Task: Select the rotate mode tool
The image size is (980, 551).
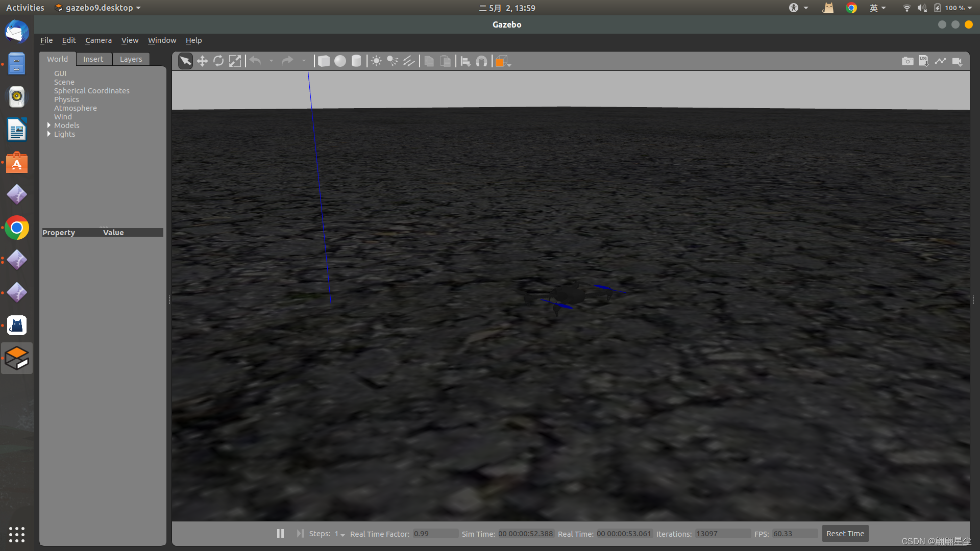Action: [x=218, y=61]
